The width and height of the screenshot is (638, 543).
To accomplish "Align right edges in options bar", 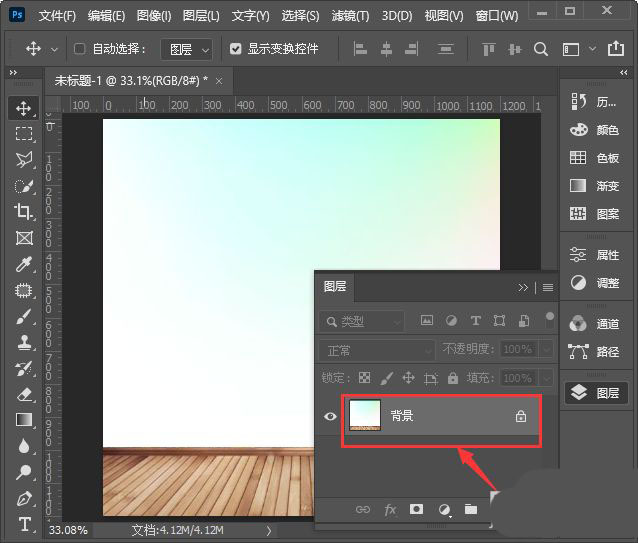I will [x=411, y=49].
